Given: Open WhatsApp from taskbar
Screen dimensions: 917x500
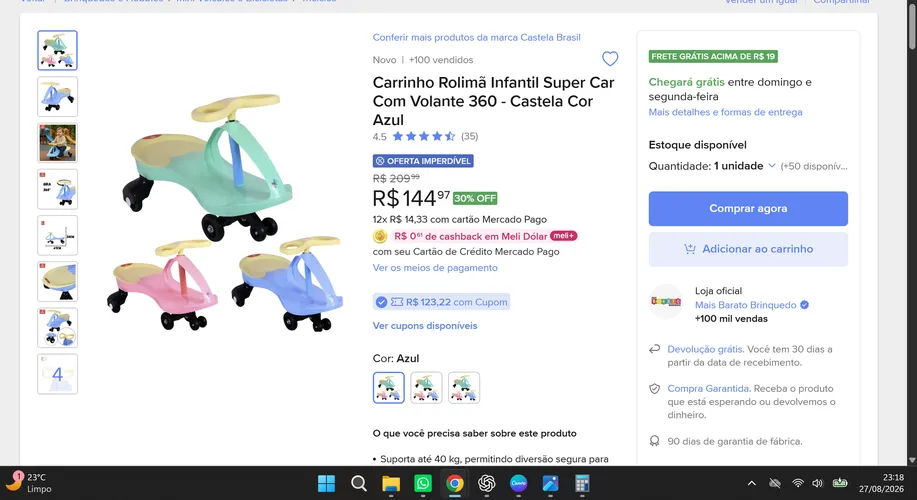Looking at the screenshot, I should [x=423, y=484].
